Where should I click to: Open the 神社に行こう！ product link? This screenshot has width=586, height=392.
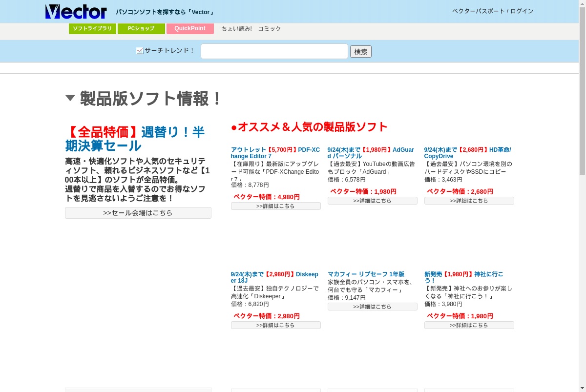tap(464, 277)
